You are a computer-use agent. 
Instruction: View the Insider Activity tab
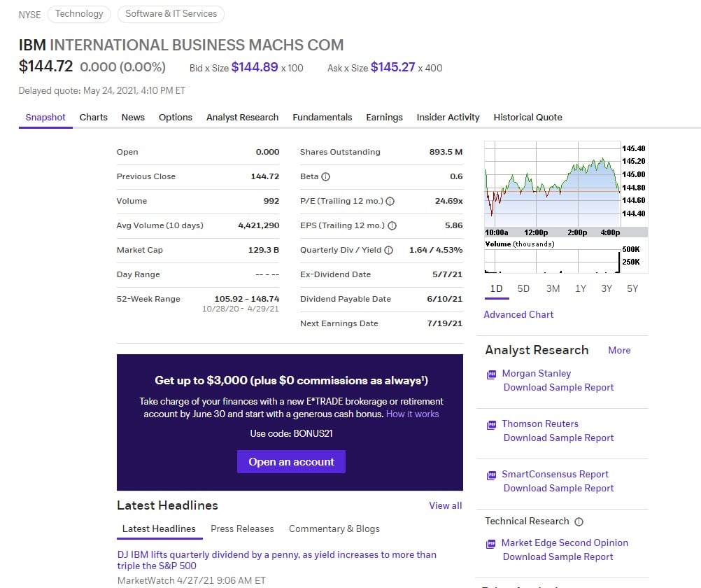tap(448, 117)
